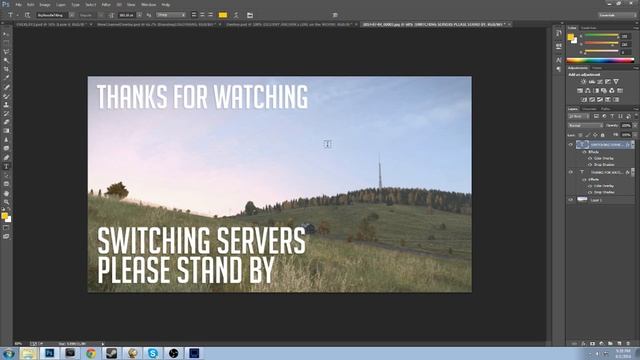This screenshot has height=360, width=640.
Task: Switch to the Swatches panel tab
Action: (x=589, y=28)
